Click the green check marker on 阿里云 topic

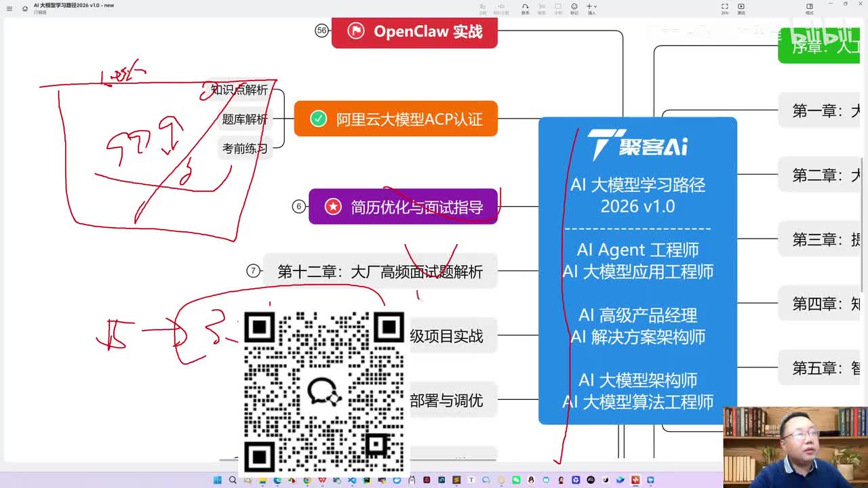(318, 119)
